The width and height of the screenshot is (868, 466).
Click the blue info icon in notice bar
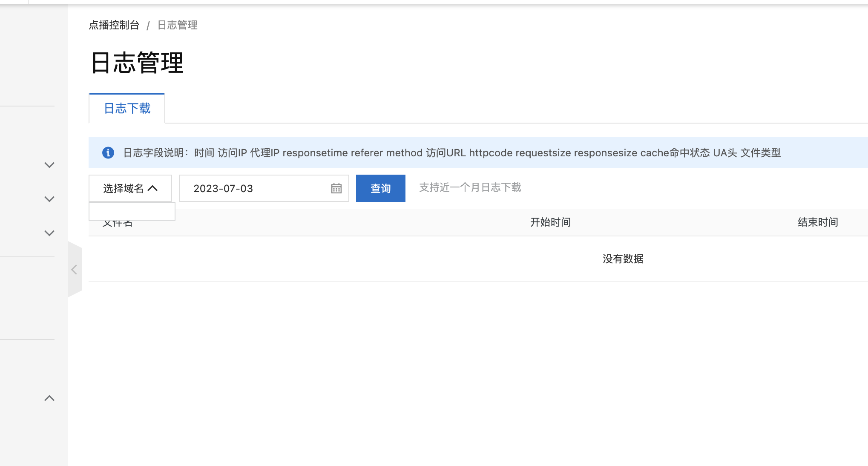(x=108, y=152)
